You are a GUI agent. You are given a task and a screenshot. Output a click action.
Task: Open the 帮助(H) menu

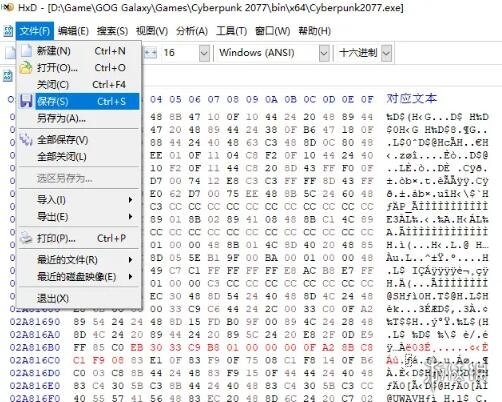tap(314, 31)
